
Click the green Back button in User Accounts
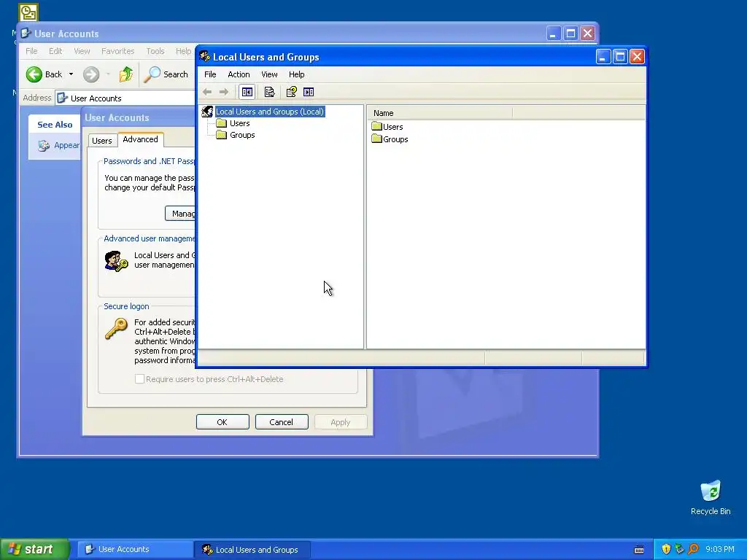[x=44, y=74]
